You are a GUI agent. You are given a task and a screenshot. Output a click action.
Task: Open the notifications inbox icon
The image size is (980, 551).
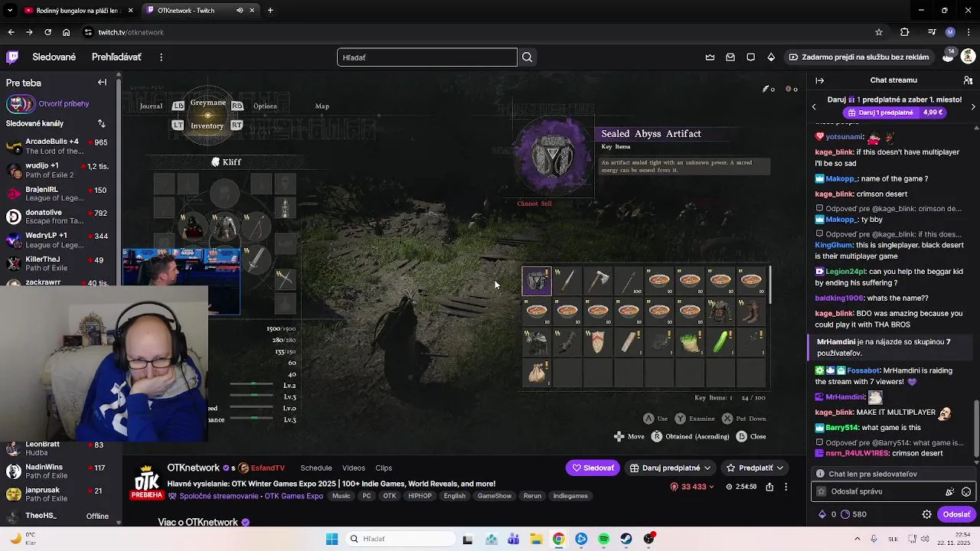(730, 57)
